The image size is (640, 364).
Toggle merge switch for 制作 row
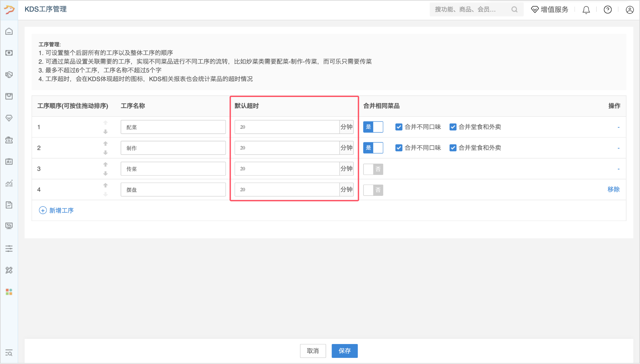373,148
